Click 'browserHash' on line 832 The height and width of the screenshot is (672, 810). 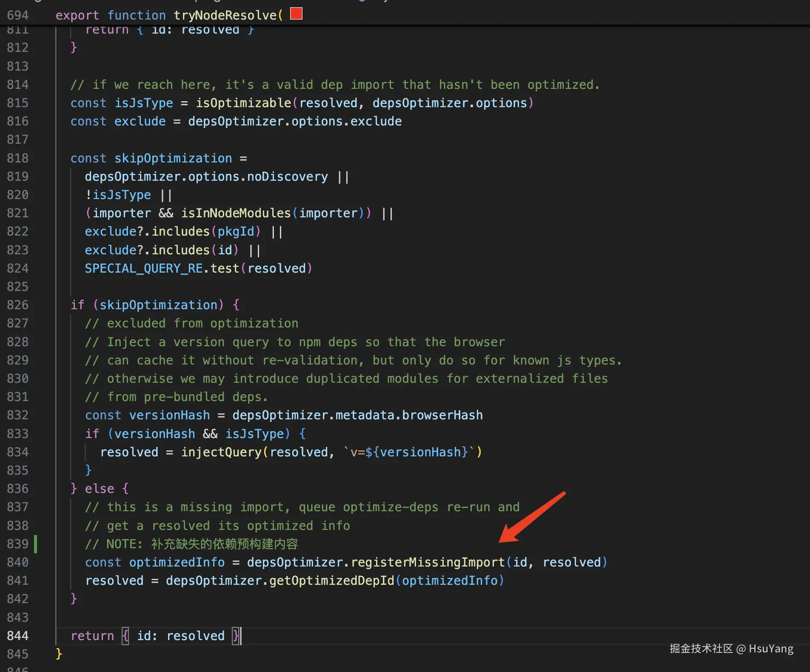[442, 415]
